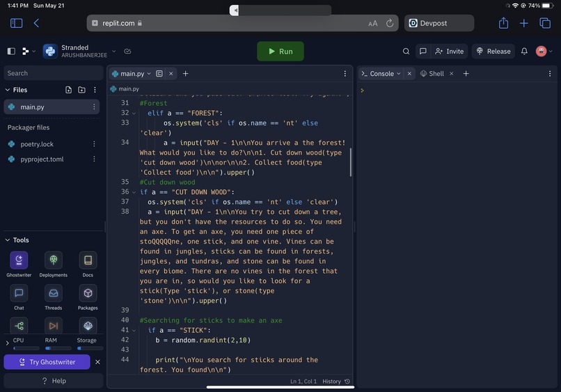Open the debugger play-step tool icon
The image size is (561, 392).
coord(54,325)
